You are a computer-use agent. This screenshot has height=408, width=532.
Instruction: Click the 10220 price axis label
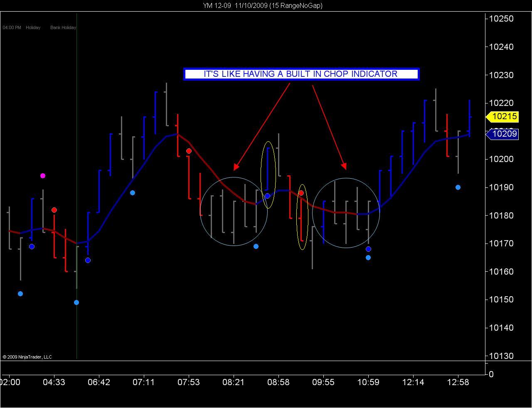click(501, 103)
